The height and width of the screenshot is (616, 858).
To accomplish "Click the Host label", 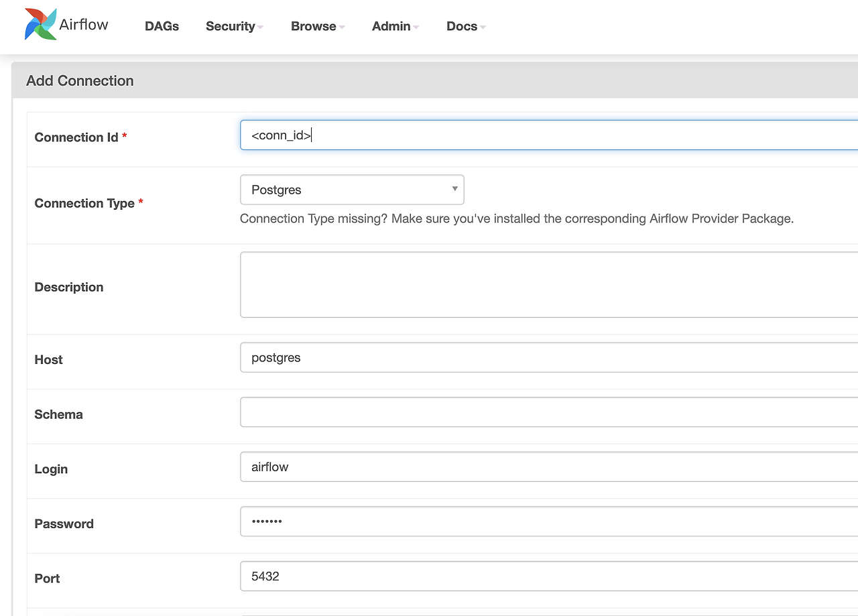I will click(x=48, y=359).
